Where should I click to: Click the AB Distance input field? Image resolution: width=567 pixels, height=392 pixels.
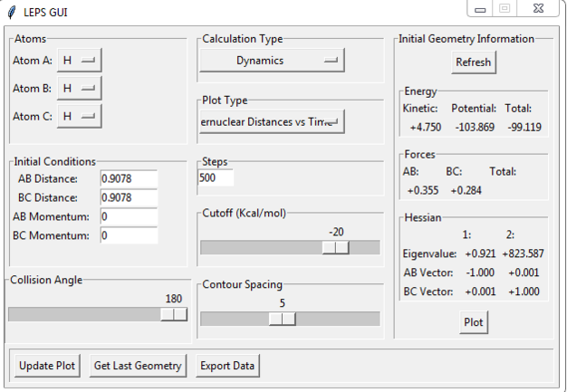[129, 178]
